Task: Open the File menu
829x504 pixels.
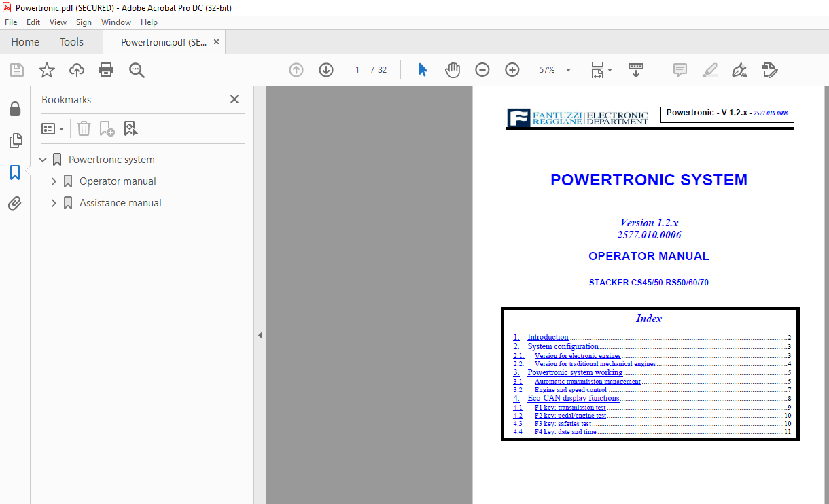Action: [x=11, y=22]
